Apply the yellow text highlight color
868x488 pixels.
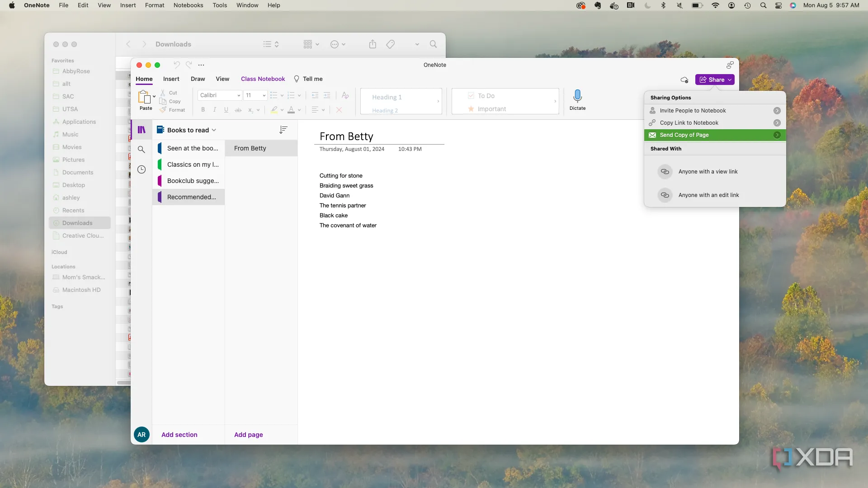(274, 110)
